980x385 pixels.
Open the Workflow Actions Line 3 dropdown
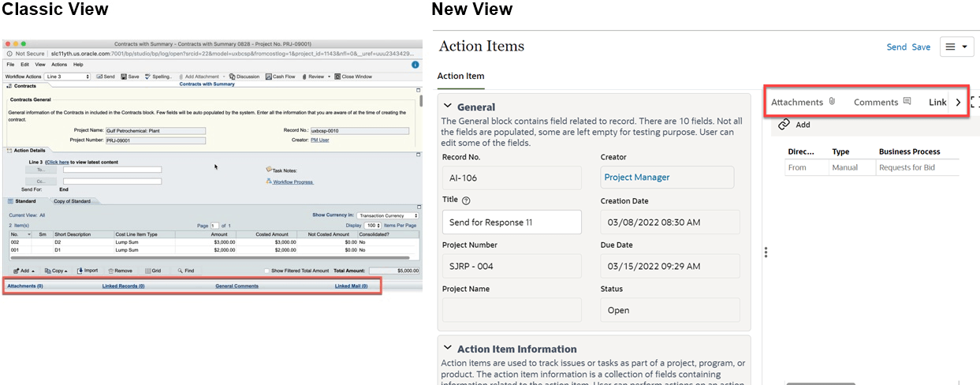[x=68, y=77]
